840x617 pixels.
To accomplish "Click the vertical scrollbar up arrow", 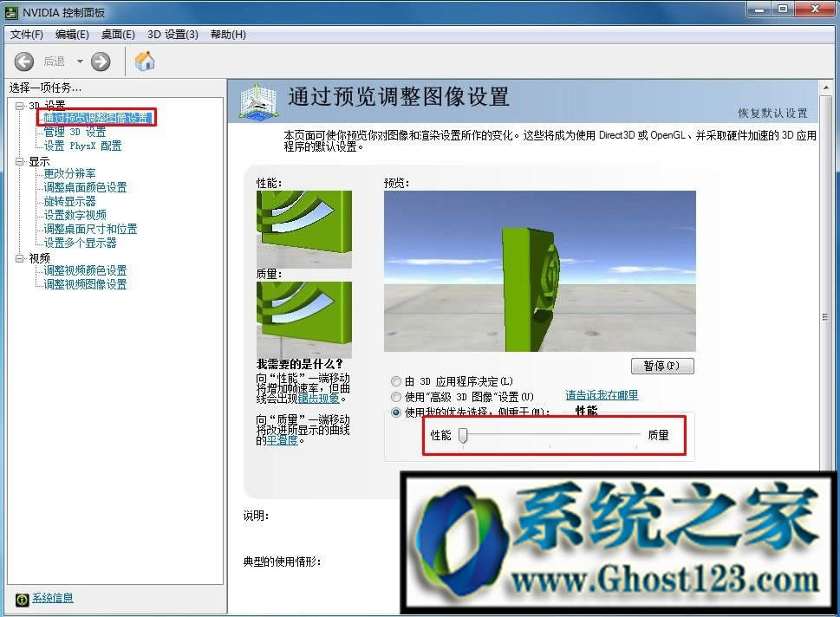I will pos(825,88).
